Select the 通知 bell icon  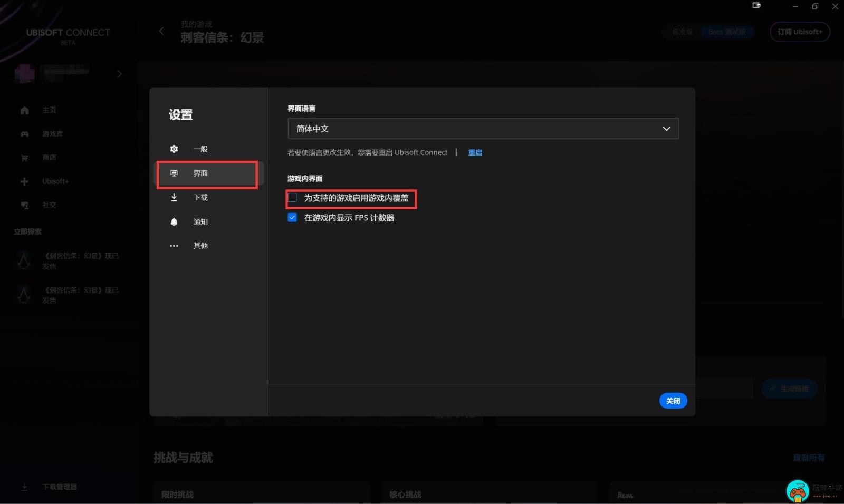pos(174,222)
